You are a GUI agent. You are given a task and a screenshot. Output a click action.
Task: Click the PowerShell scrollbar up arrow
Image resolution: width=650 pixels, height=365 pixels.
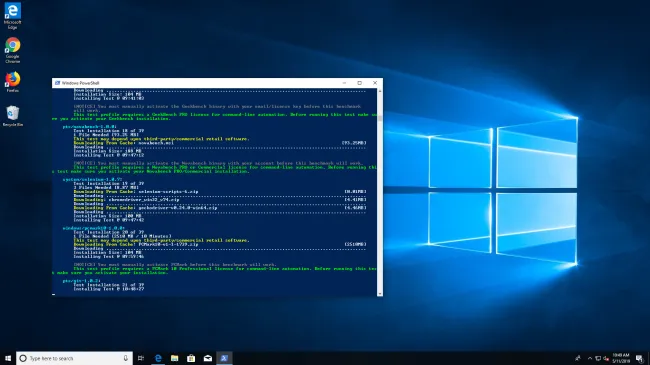pyautogui.click(x=380, y=91)
